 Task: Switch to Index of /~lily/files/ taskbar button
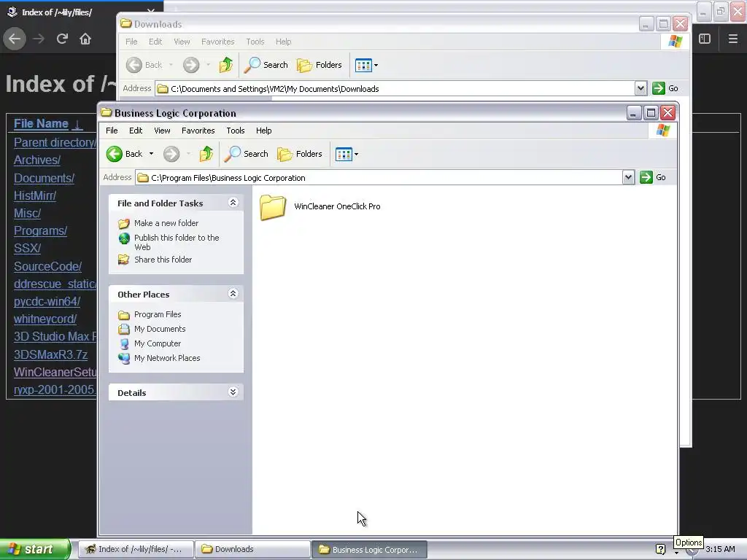pyautogui.click(x=135, y=550)
